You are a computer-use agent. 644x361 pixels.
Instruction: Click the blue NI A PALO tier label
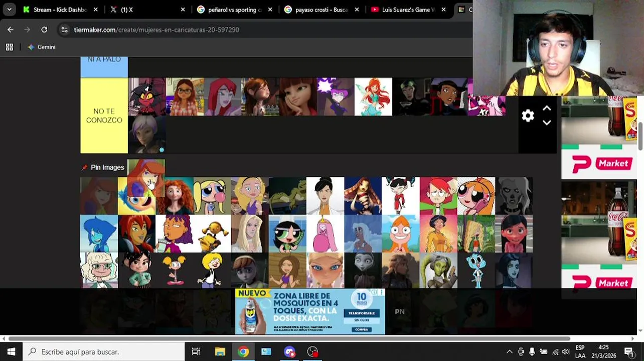tap(104, 67)
